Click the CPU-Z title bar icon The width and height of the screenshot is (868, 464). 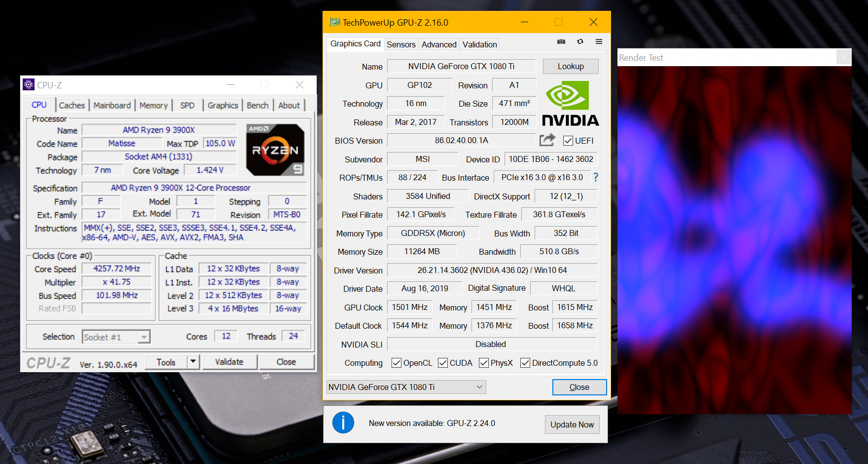pyautogui.click(x=29, y=84)
